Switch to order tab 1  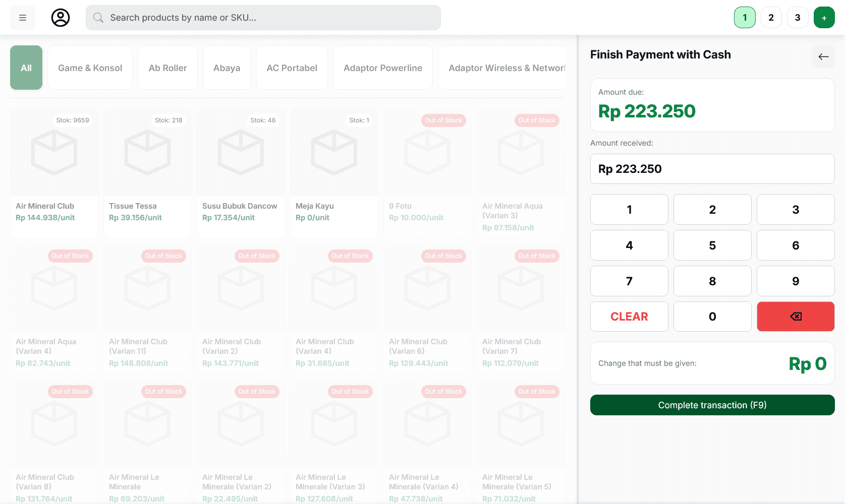[x=745, y=18]
